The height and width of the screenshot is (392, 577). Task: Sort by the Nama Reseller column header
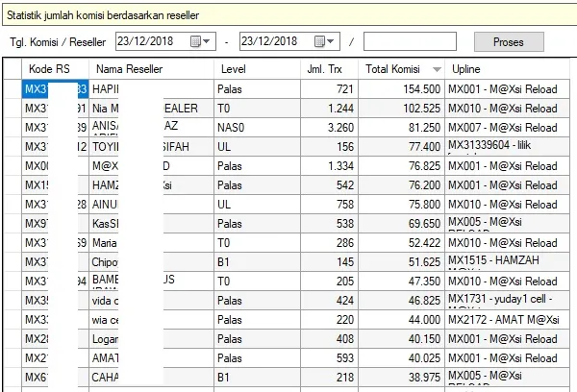point(151,70)
